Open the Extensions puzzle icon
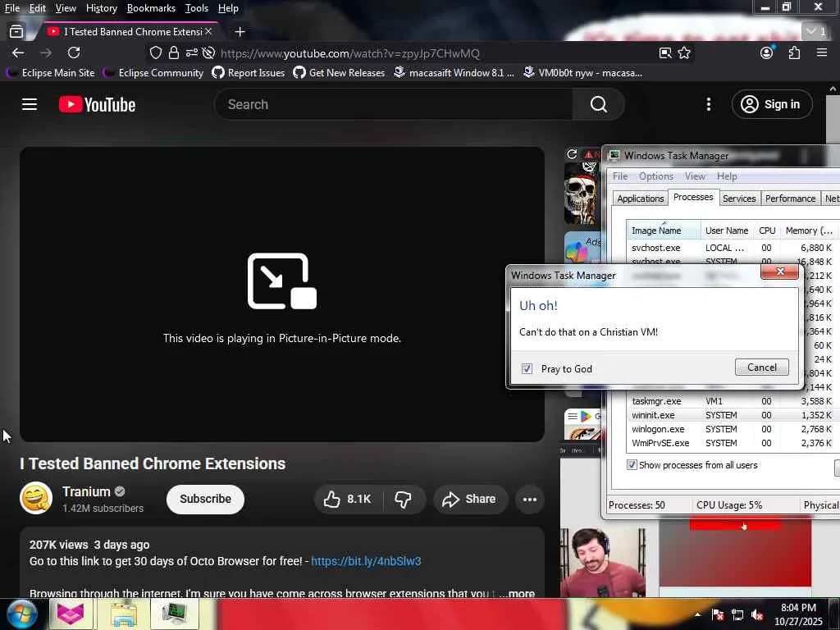This screenshot has width=840, height=630. pyautogui.click(x=794, y=52)
